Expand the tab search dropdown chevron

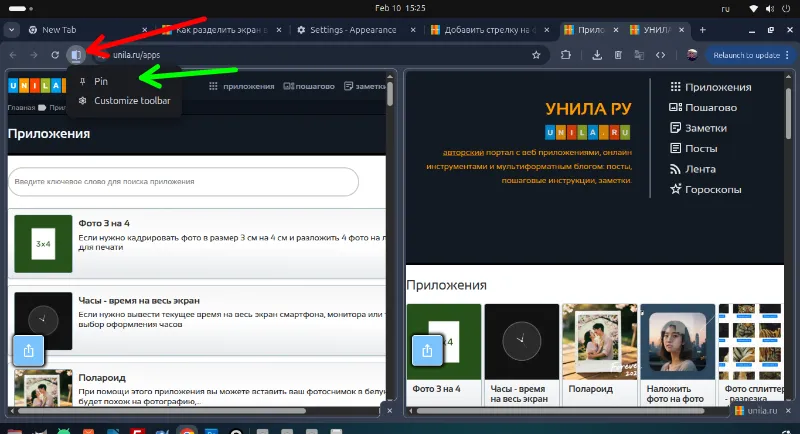(11, 30)
